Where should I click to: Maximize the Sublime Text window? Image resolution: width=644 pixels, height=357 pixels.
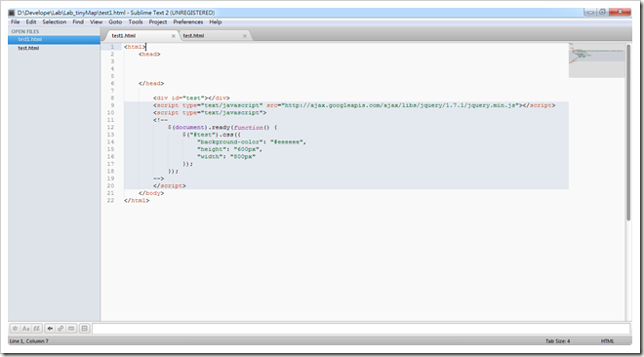(x=602, y=12)
